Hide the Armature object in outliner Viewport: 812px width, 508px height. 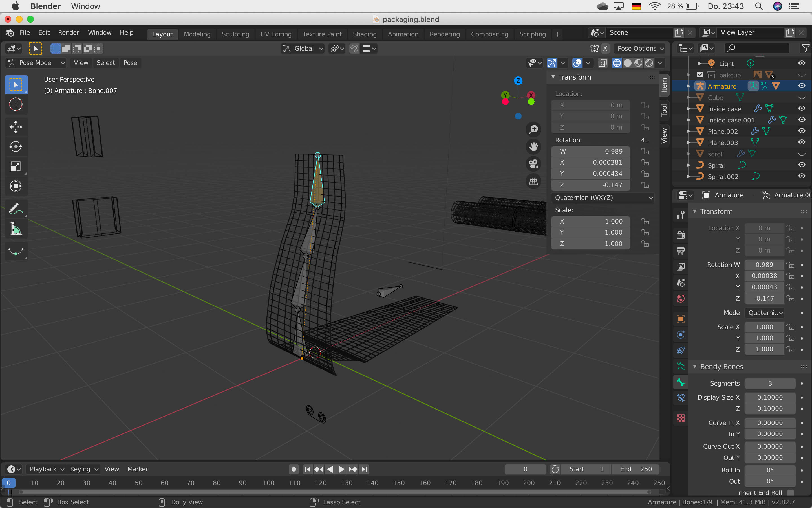(802, 86)
